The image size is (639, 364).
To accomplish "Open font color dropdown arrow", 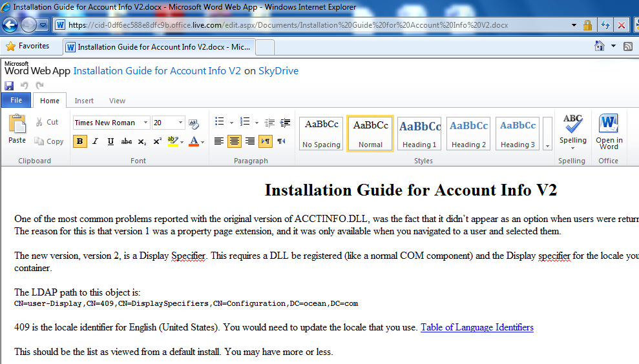I will (x=202, y=142).
